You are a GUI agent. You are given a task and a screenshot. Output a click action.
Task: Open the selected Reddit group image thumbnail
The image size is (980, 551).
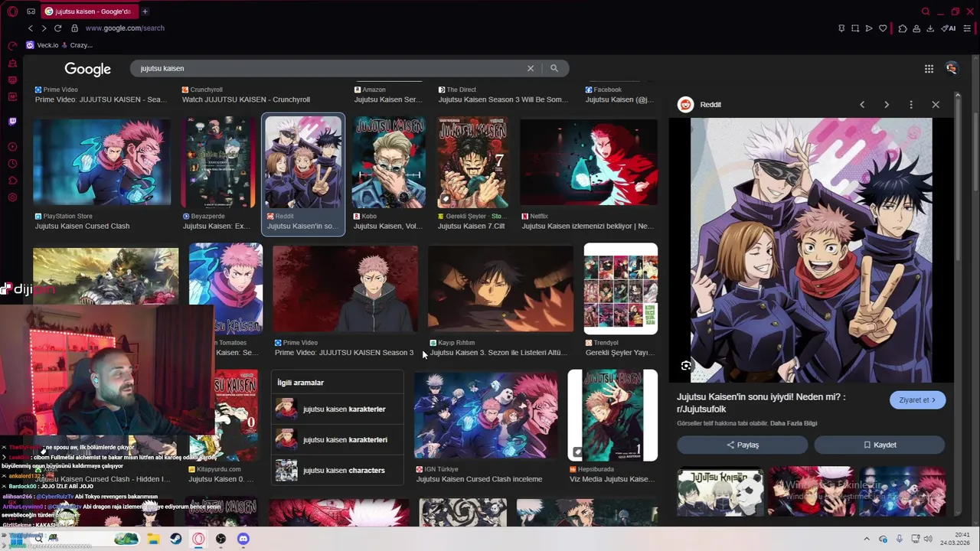coord(304,162)
